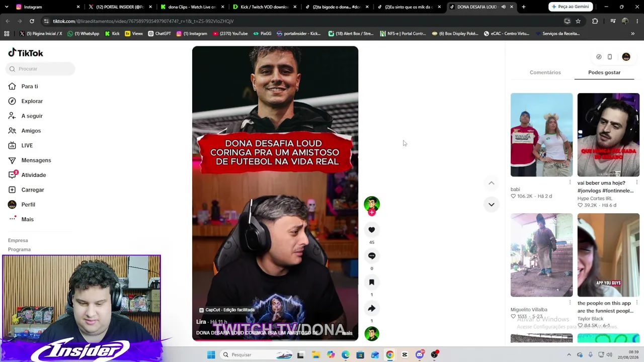This screenshot has width=644, height=362.
Task: Open profile avatar in top-right header
Action: [x=626, y=57]
